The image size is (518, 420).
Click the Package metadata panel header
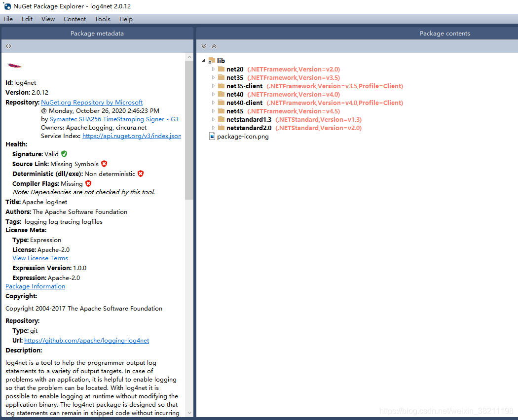(97, 34)
